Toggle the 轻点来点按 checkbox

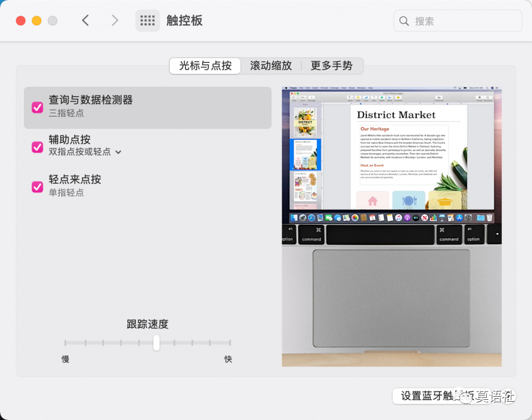pos(37,187)
